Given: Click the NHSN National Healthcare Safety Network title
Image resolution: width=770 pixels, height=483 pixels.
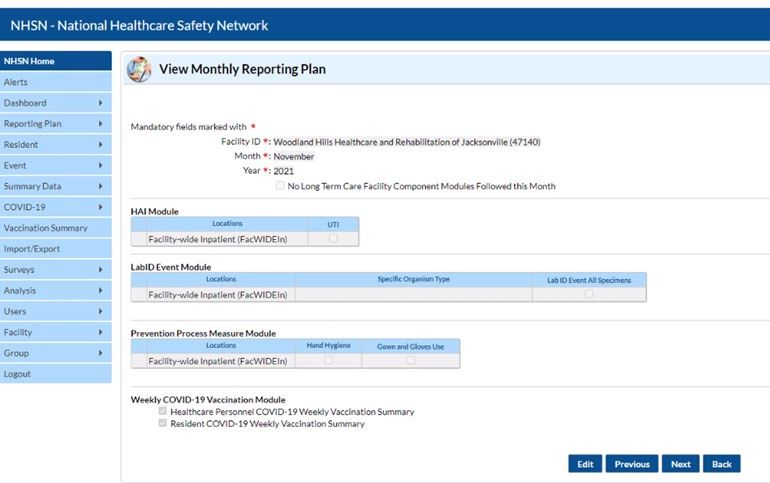Looking at the screenshot, I should 139,26.
